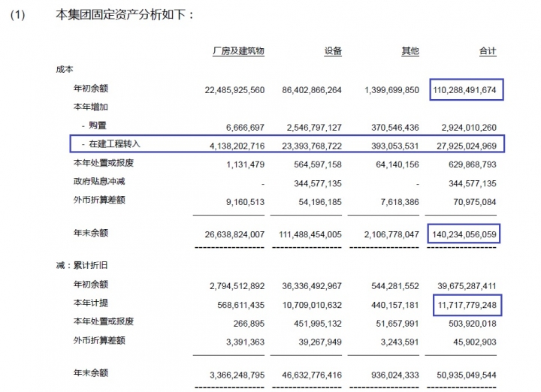
Task: Click the value 3,391,363
Action: [245, 342]
